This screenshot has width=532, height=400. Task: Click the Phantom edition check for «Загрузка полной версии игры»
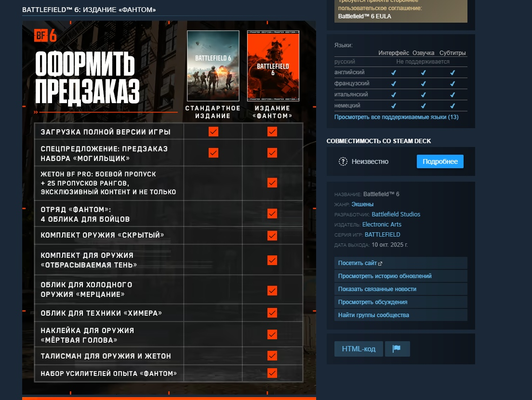click(x=272, y=132)
